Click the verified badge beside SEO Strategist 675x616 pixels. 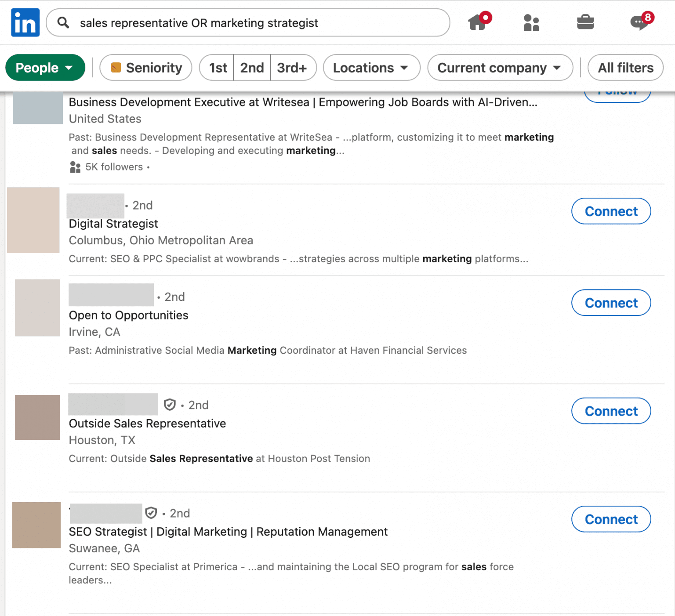point(151,513)
